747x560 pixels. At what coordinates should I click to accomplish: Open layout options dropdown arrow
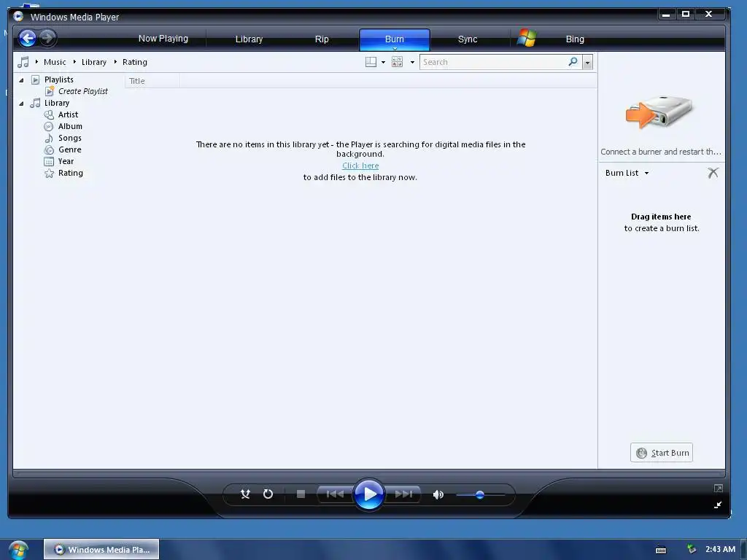click(x=384, y=62)
